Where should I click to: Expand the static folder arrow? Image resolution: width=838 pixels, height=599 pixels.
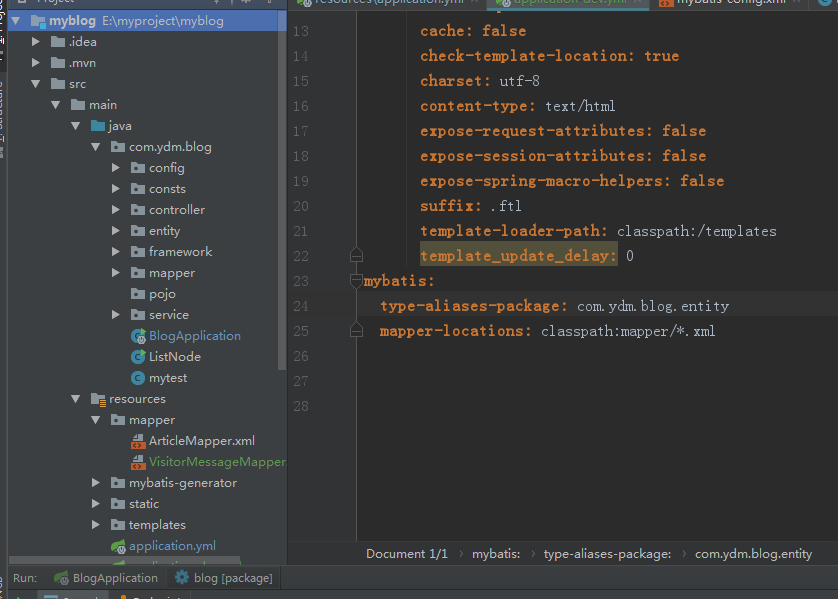click(96, 503)
